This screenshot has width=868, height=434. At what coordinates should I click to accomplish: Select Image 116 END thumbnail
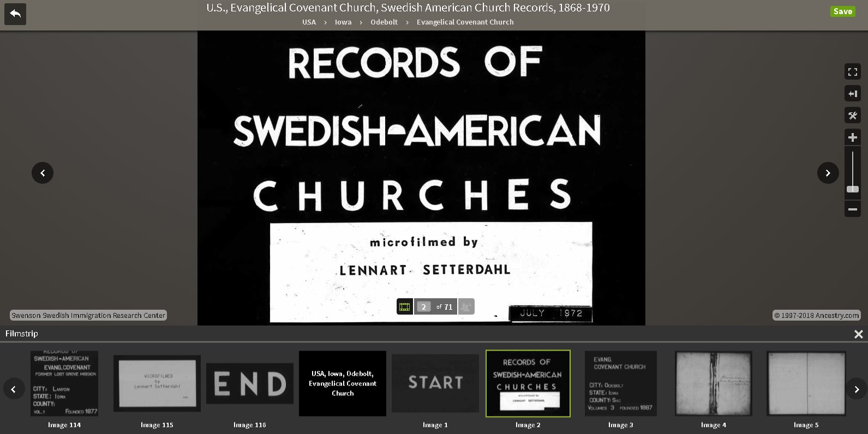[250, 383]
